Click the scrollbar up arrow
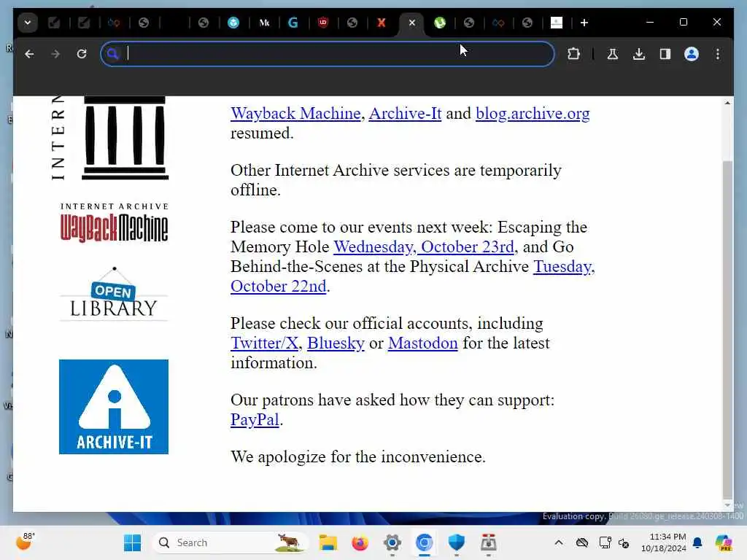Viewport: 747px width, 560px height. pos(727,103)
